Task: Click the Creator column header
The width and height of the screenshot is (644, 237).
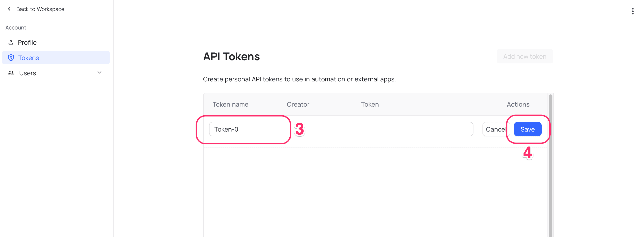Action: [298, 104]
